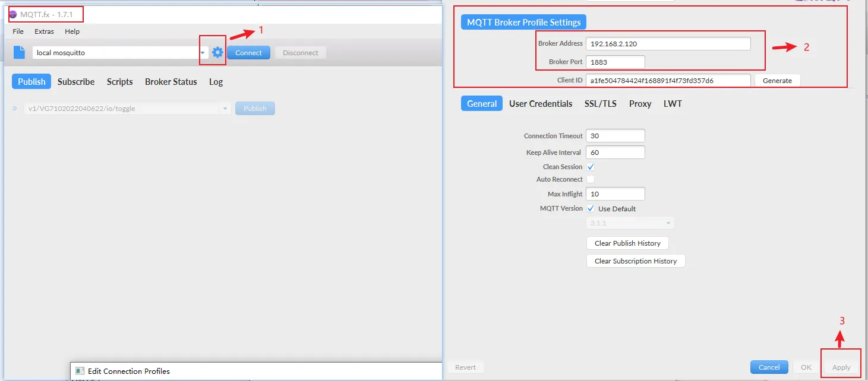Select the General settings tab
This screenshot has width=868, height=381.
[x=482, y=103]
